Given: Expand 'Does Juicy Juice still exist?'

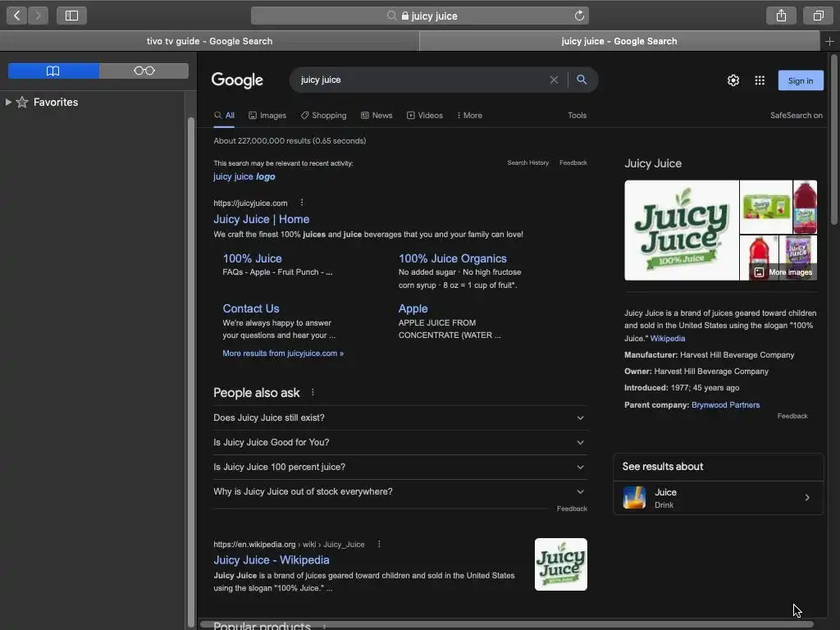Looking at the screenshot, I should pyautogui.click(x=399, y=418).
